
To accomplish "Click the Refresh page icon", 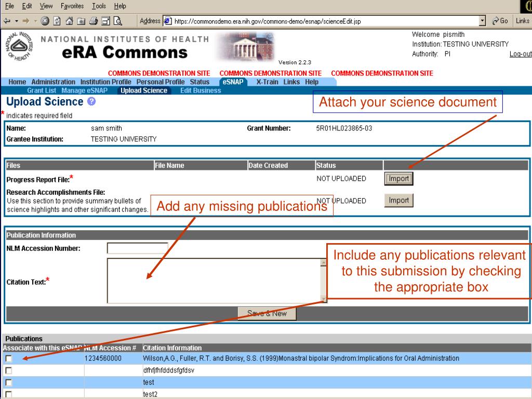I will pos(57,21).
